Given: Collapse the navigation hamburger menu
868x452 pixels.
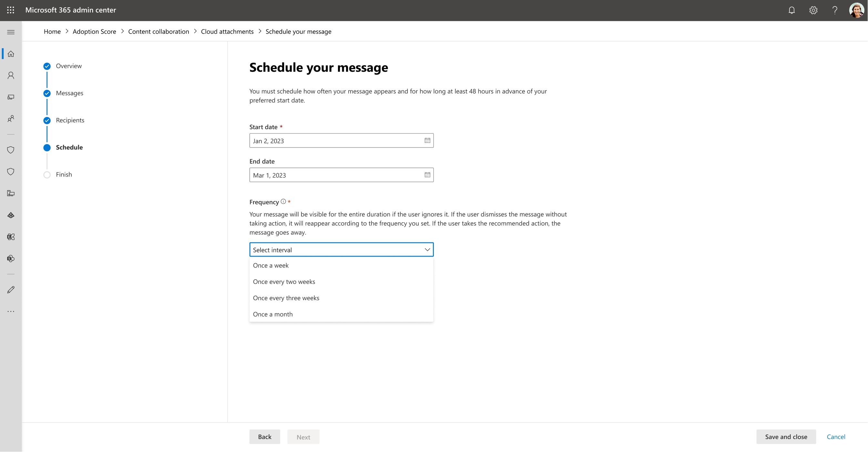Looking at the screenshot, I should 11,32.
